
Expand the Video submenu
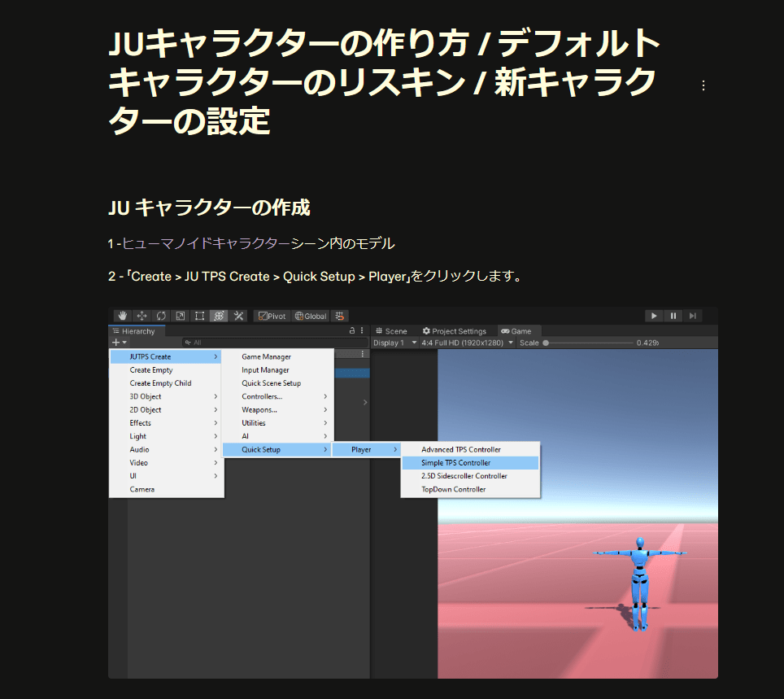click(x=167, y=463)
